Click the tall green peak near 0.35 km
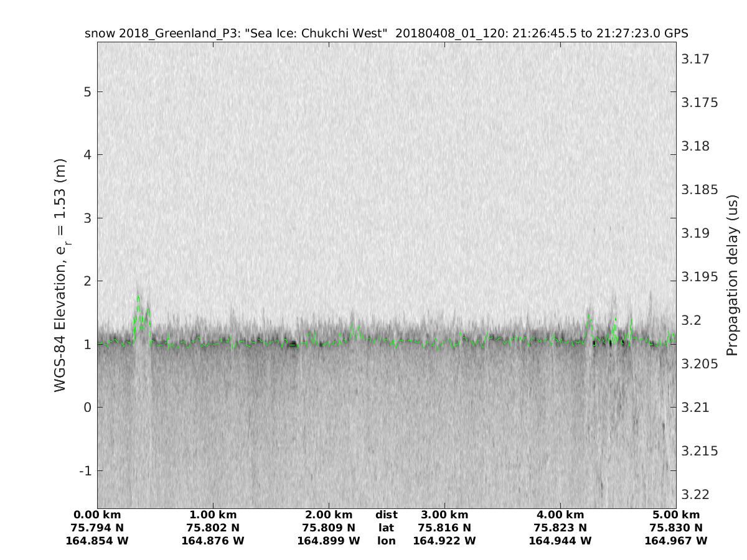 pos(138,299)
